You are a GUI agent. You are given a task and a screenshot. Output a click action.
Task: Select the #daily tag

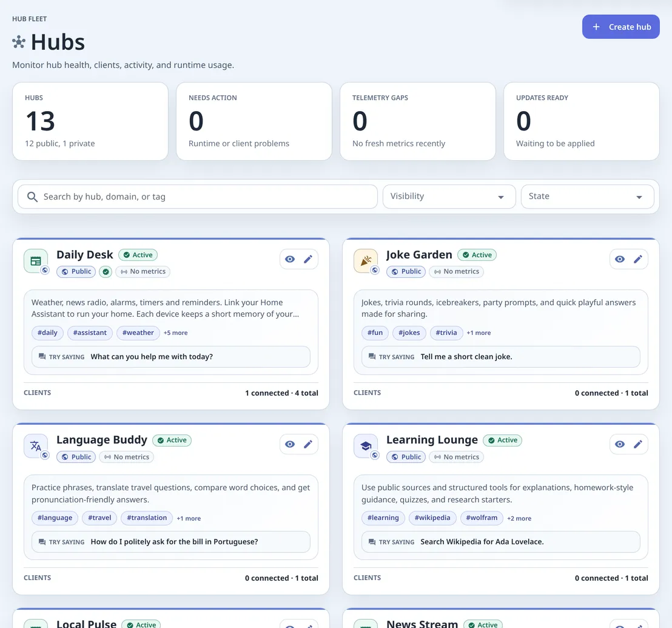point(47,333)
